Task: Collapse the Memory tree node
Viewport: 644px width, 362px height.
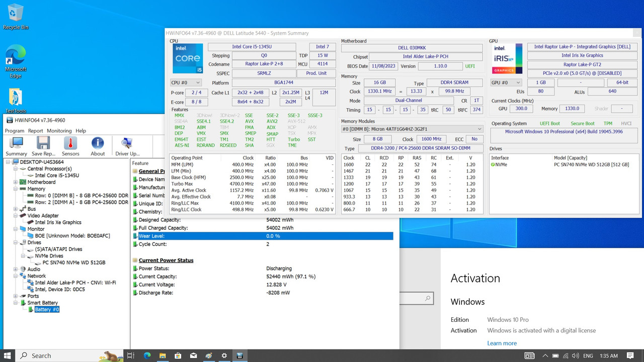Action: [16, 189]
